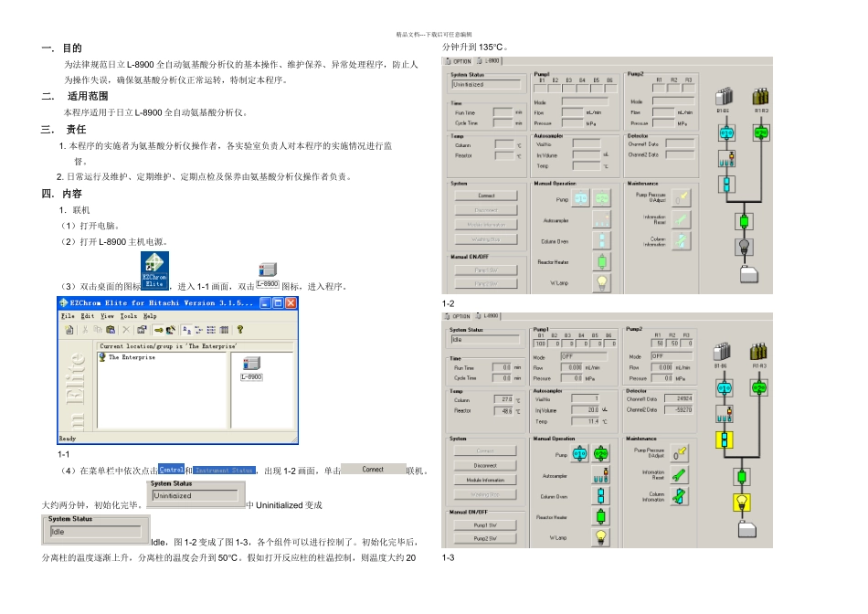Close the EZChrom Elite window
This screenshot has height=614, width=868.
291,302
